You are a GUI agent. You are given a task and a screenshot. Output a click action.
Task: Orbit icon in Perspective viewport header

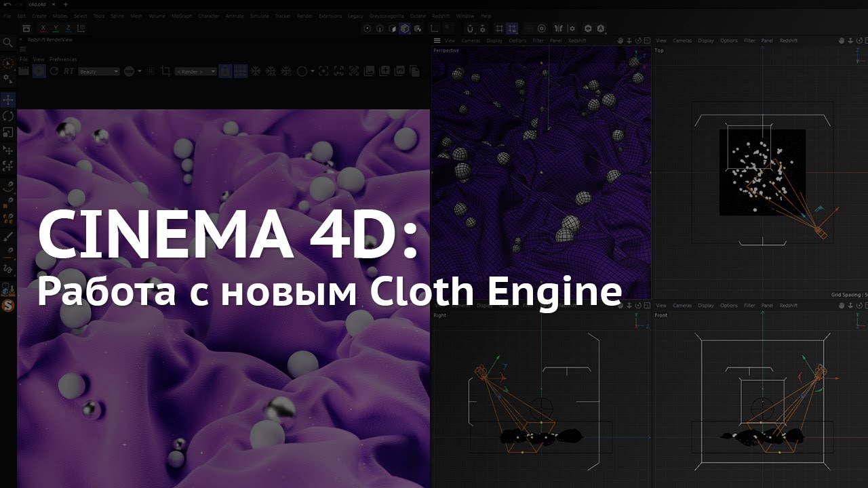tap(638, 41)
